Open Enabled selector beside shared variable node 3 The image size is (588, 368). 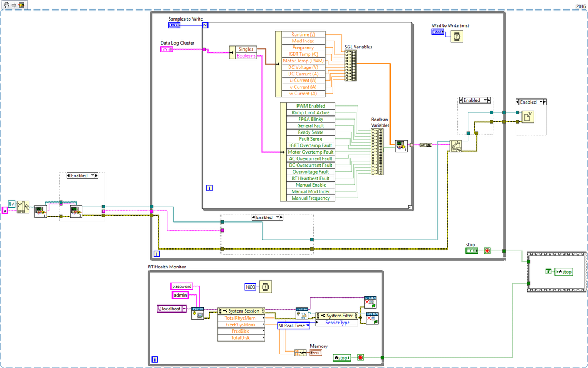click(82, 175)
